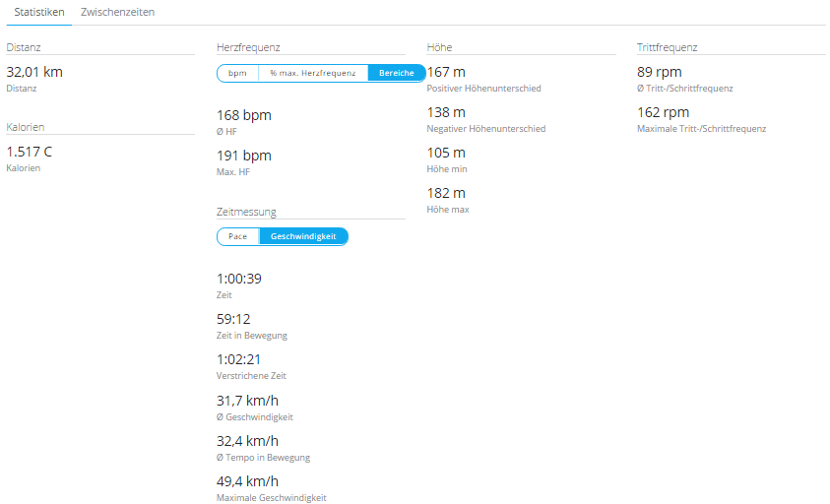Click the 1:02:21 Verstrichene Zeit value
The width and height of the screenshot is (830, 504).
tap(238, 359)
